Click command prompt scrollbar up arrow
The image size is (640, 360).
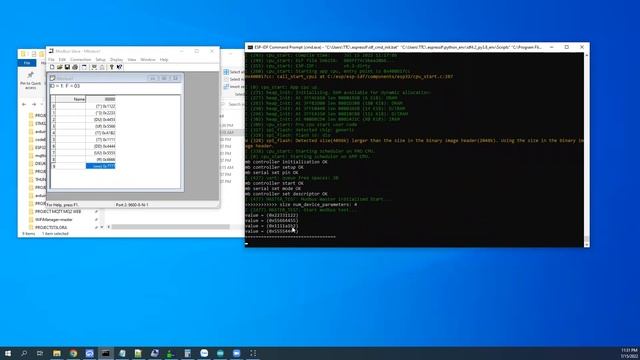pos(587,55)
